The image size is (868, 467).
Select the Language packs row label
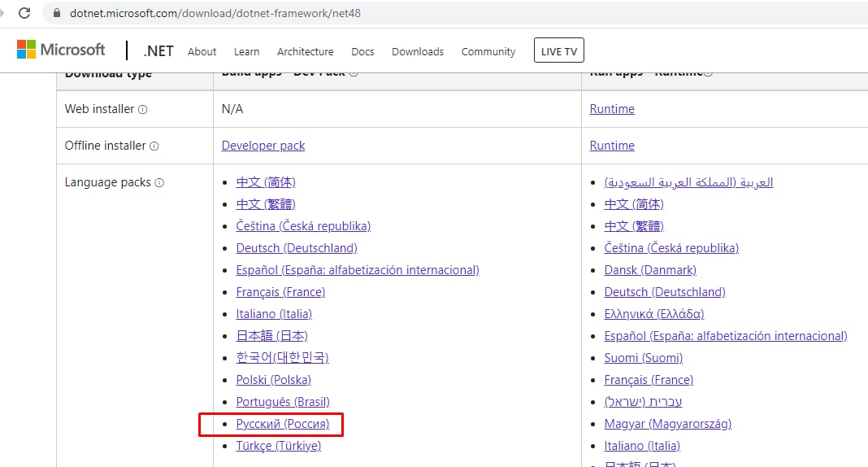point(107,183)
